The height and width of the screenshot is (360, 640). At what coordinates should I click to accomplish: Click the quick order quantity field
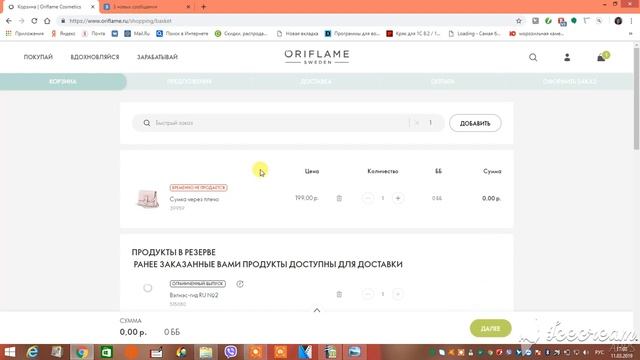[x=430, y=123]
